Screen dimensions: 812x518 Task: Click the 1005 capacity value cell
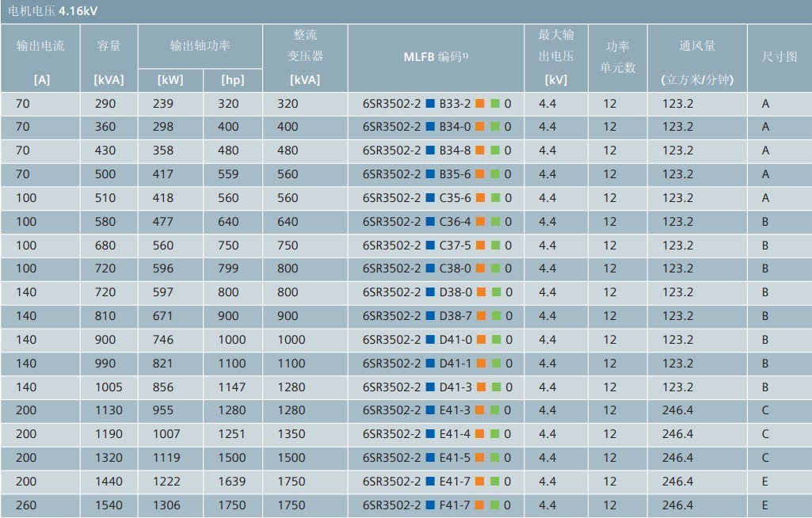tap(109, 387)
